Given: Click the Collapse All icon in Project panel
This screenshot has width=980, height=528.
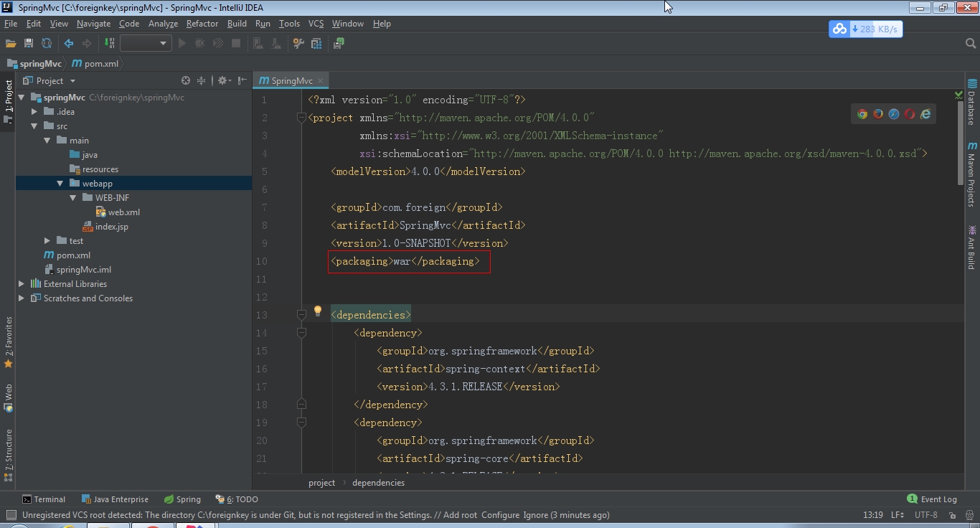Looking at the screenshot, I should click(x=202, y=80).
